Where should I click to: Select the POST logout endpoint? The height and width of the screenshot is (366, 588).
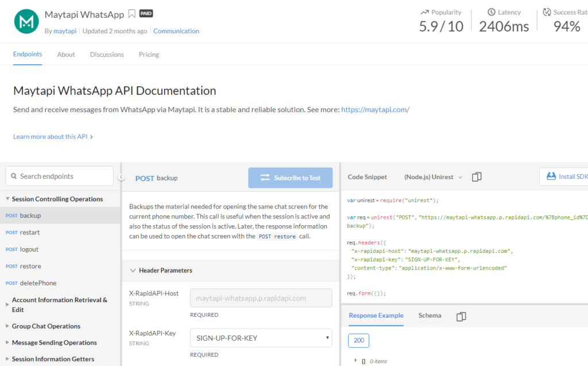coord(60,249)
